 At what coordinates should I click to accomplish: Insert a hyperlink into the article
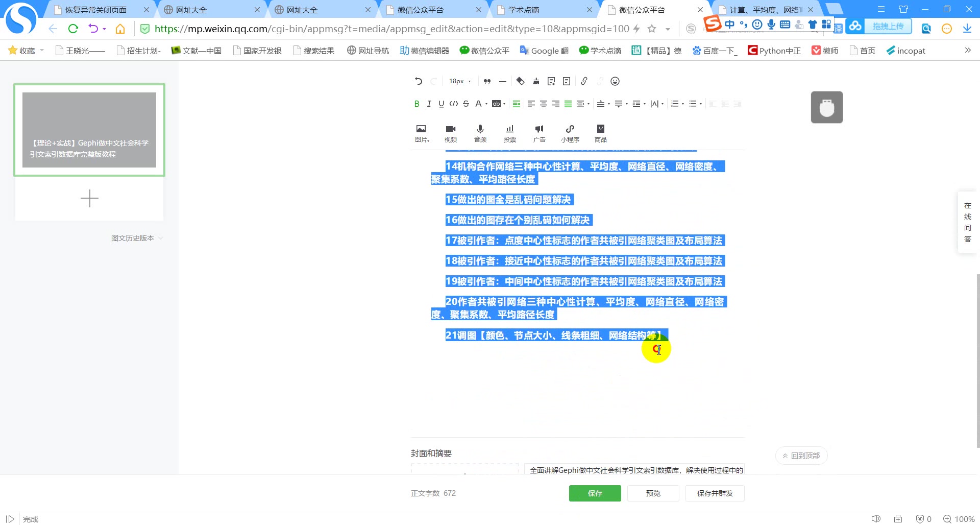point(584,81)
